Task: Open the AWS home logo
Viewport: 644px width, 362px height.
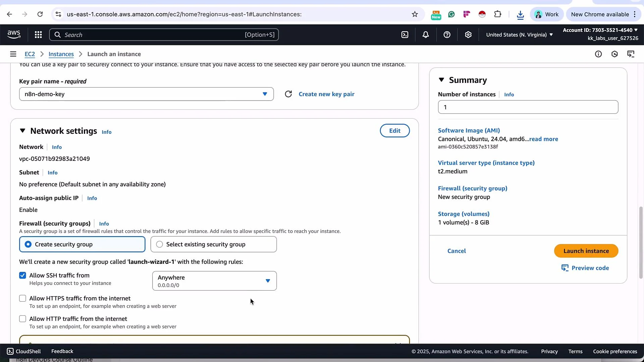Action: click(x=14, y=35)
